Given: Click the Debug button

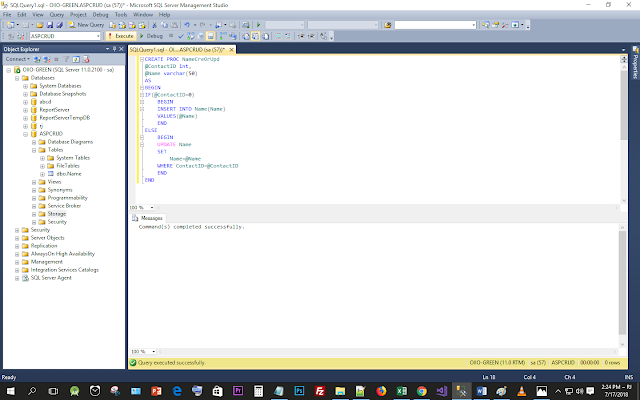Looking at the screenshot, I should [151, 36].
